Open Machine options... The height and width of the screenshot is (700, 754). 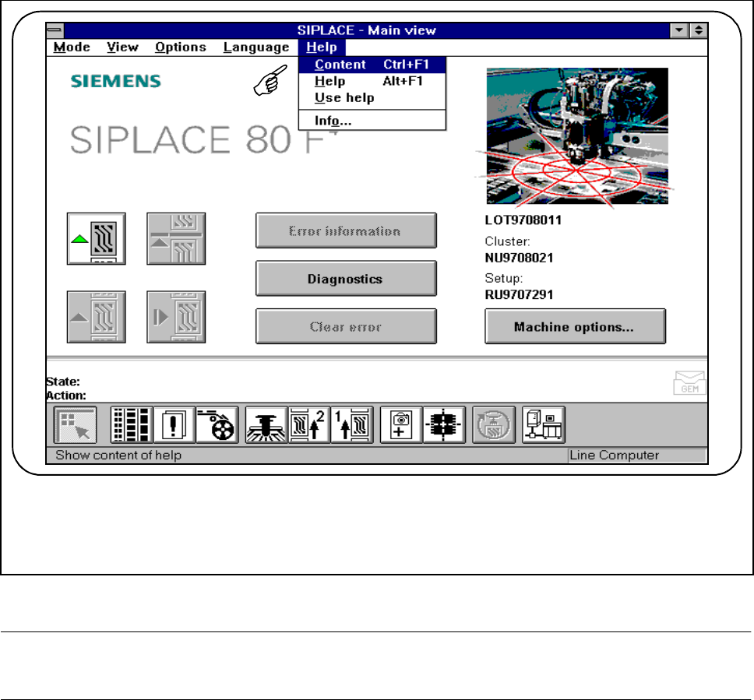pyautogui.click(x=575, y=326)
